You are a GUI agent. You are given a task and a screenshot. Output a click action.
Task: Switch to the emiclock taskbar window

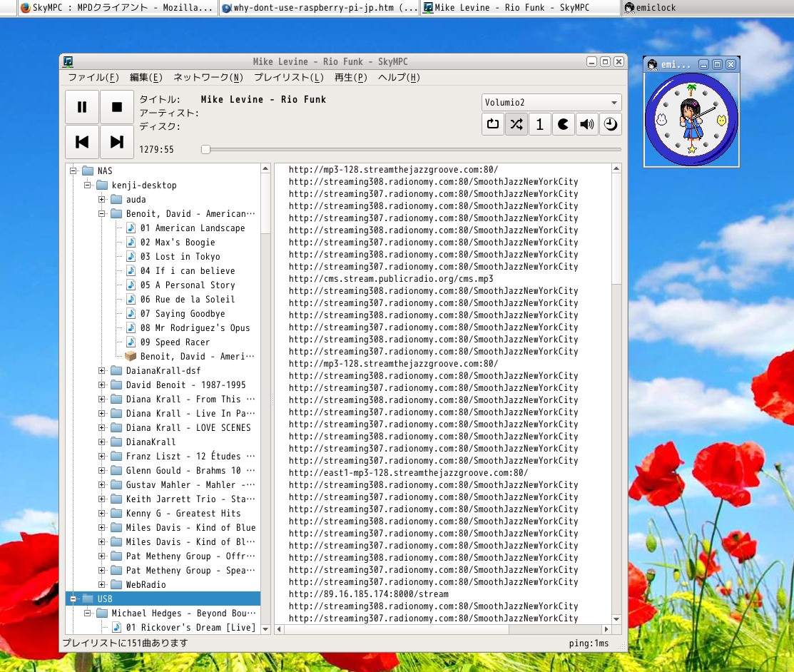coord(649,8)
